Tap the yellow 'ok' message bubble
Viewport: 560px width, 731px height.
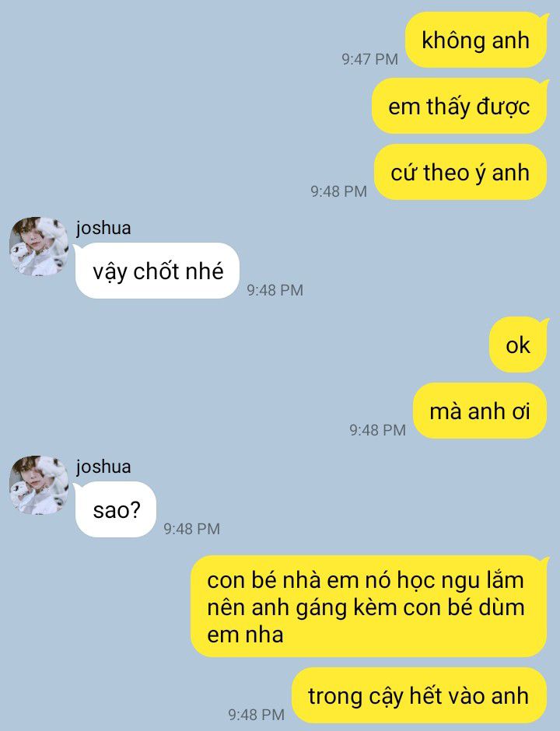519,345
